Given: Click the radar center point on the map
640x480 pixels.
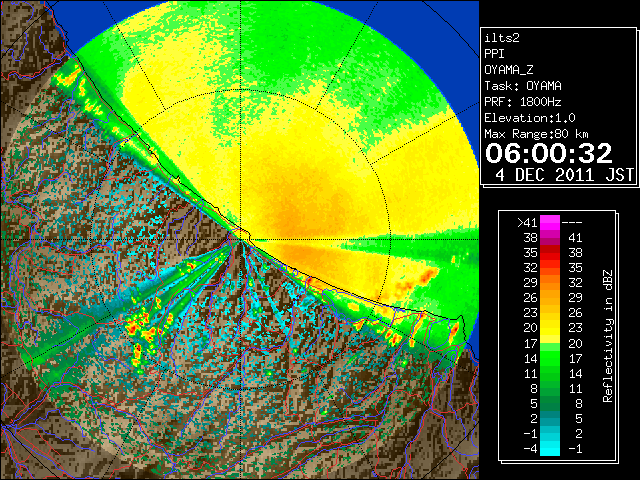Looking at the screenshot, I should pyautogui.click(x=241, y=240).
